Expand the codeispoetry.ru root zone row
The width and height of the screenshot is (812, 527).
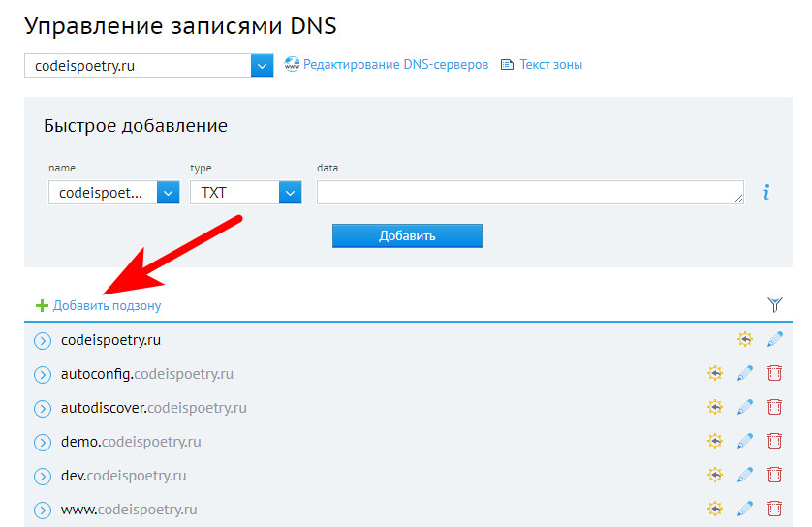tap(43, 341)
